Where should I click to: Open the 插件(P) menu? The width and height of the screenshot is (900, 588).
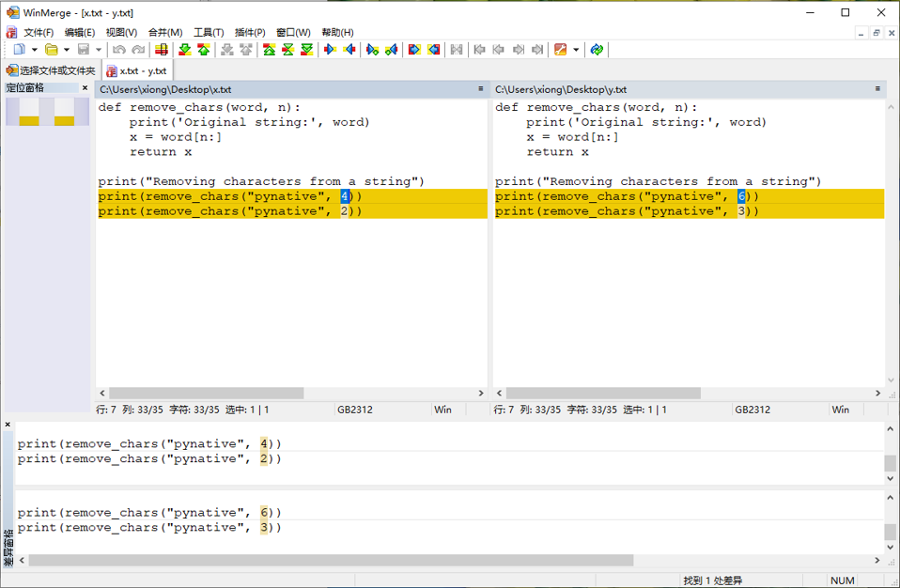click(250, 33)
